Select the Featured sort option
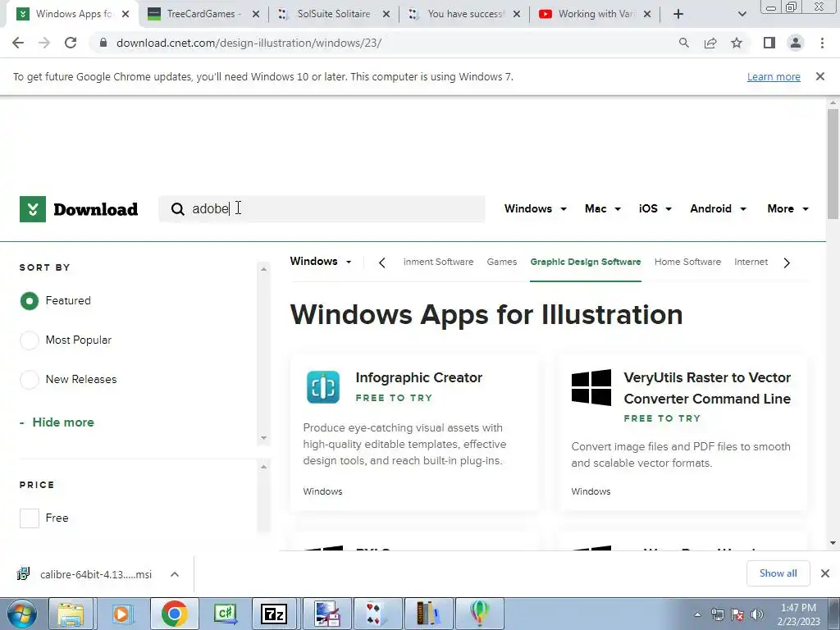This screenshot has width=840, height=630. coord(30,301)
